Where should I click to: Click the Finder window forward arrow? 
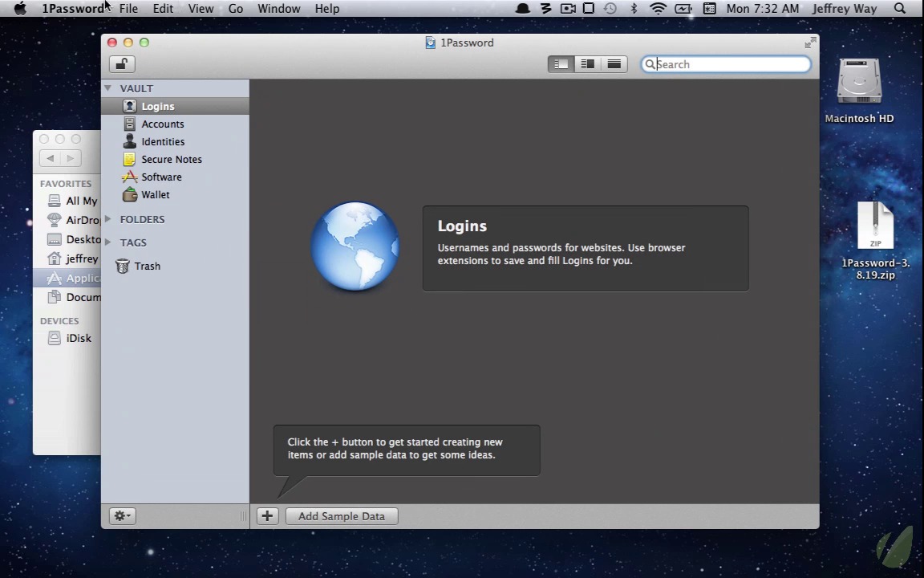[71, 158]
